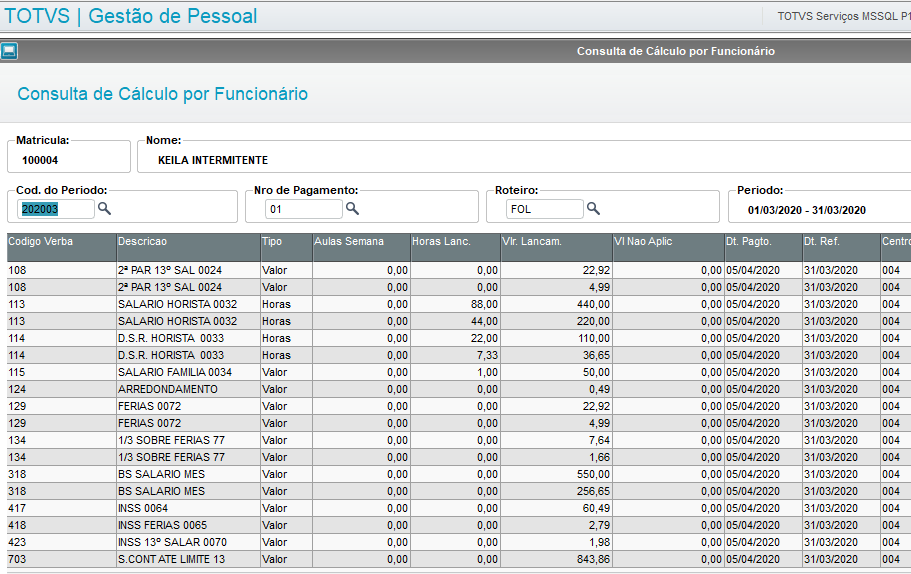Image resolution: width=911 pixels, height=574 pixels.
Task: Select the ARREDONDAMENTO row
Action: coord(459,389)
